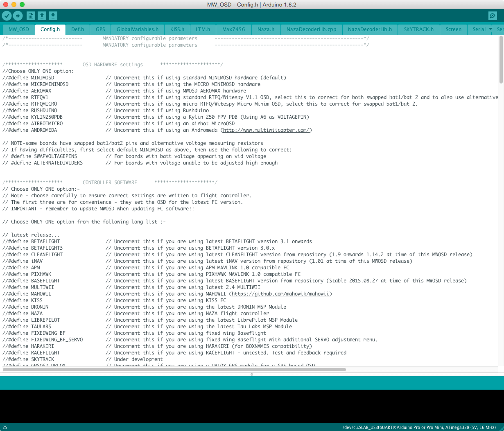
Task: Click the '//#define iNAV' line
Action: click(x=208, y=261)
